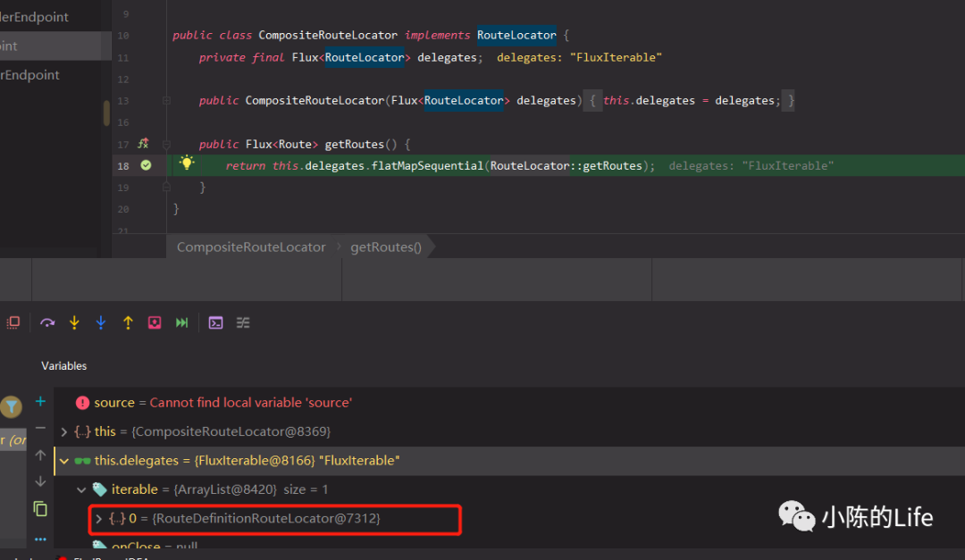Image resolution: width=965 pixels, height=560 pixels.
Task: Open the Variables panel tab
Action: (64, 365)
